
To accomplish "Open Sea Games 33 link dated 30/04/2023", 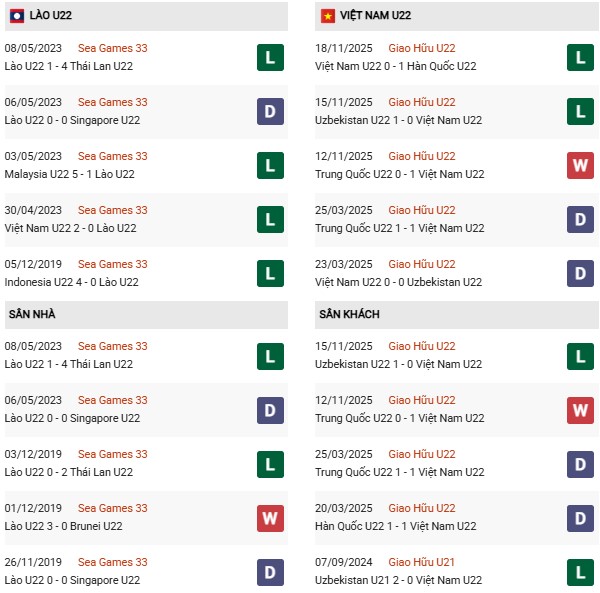I will point(112,210).
